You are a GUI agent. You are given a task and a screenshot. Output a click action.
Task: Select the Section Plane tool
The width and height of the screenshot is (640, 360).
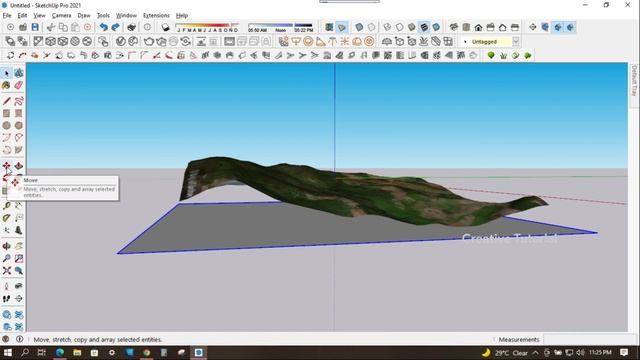[19, 299]
